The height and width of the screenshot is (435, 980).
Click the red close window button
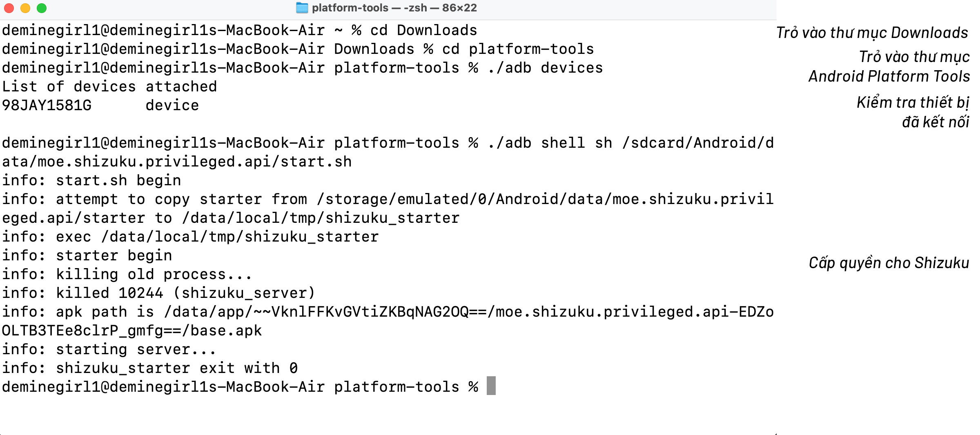click(x=9, y=8)
